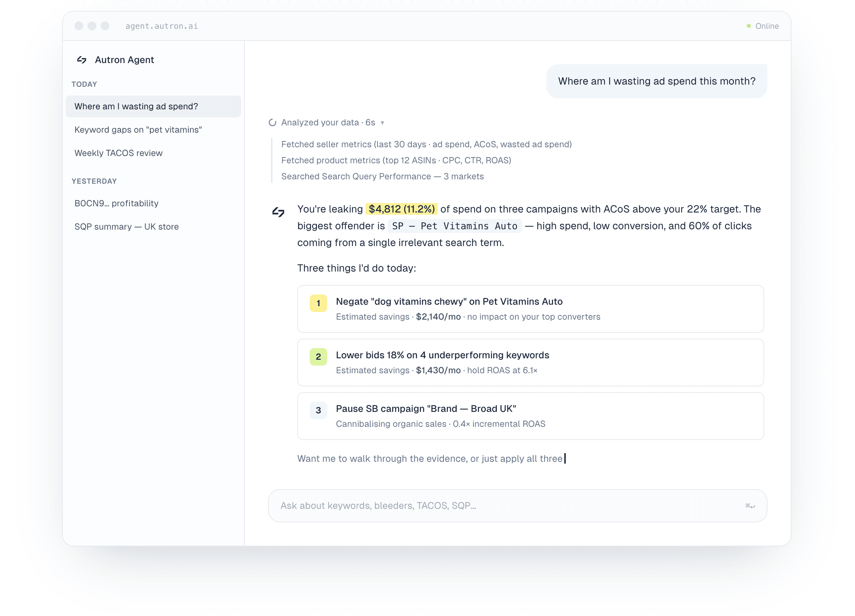The width and height of the screenshot is (855, 616).
Task: Click the command-enter send icon in input
Action: 750,506
